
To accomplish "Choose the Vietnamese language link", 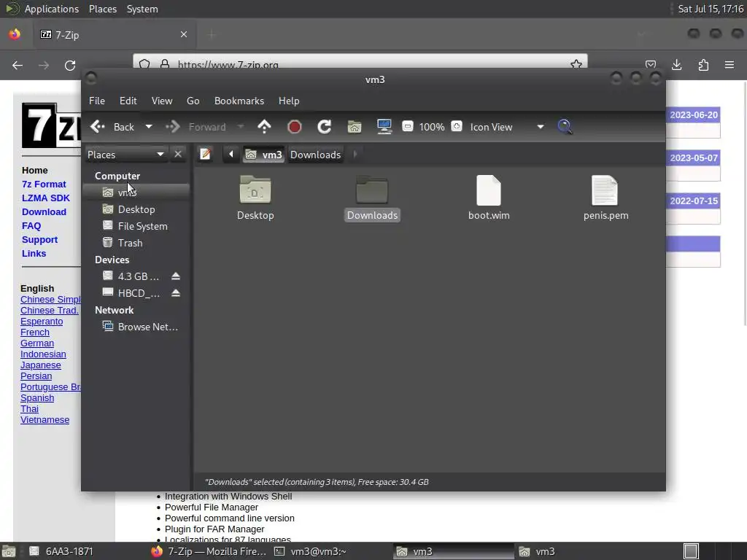I will click(x=44, y=420).
